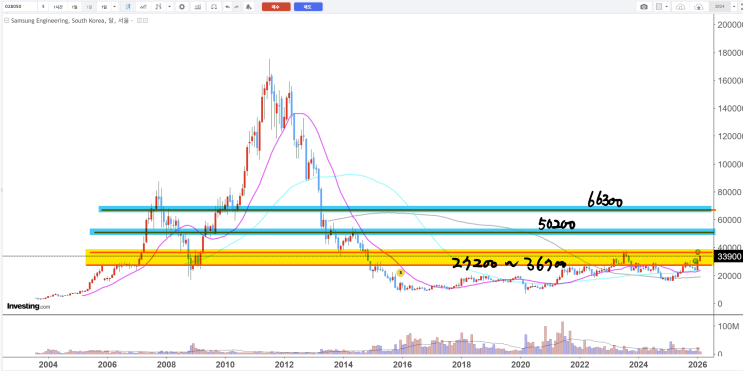Load a saved chart via cloud icon
743x371 pixels.
pyautogui.click(x=680, y=7)
